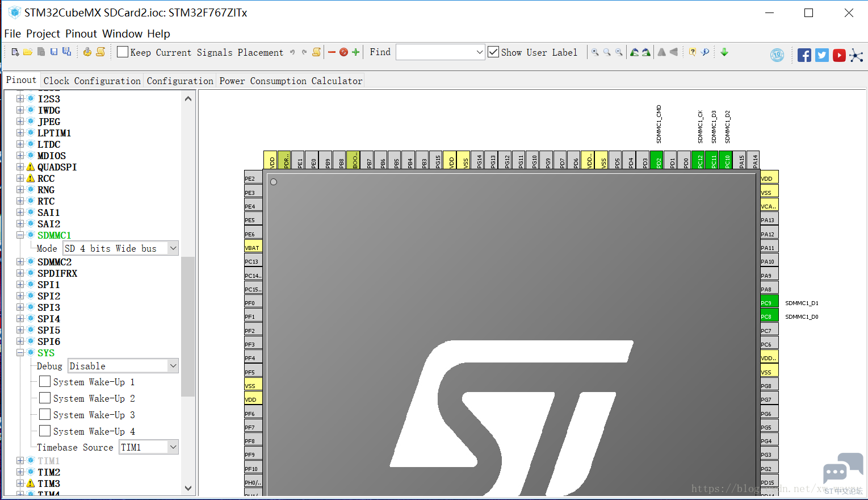Expand the QUADSPI tree node
Image resolution: width=868 pixels, height=500 pixels.
tap(20, 167)
